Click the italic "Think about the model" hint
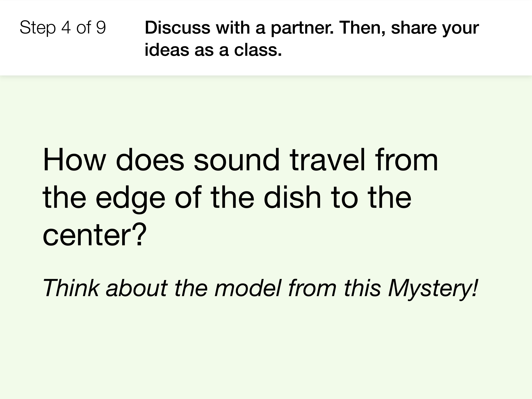This screenshot has height=399, width=532. (x=162, y=288)
